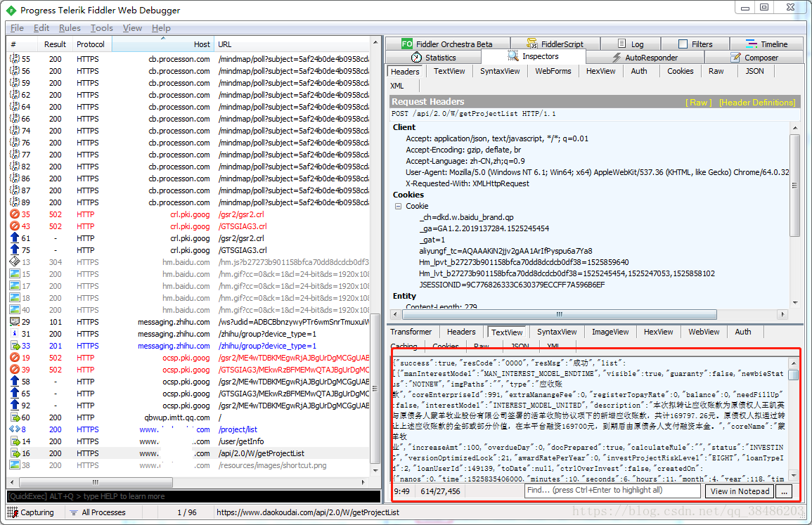Select the request XML tab
812x525 pixels.
point(397,86)
